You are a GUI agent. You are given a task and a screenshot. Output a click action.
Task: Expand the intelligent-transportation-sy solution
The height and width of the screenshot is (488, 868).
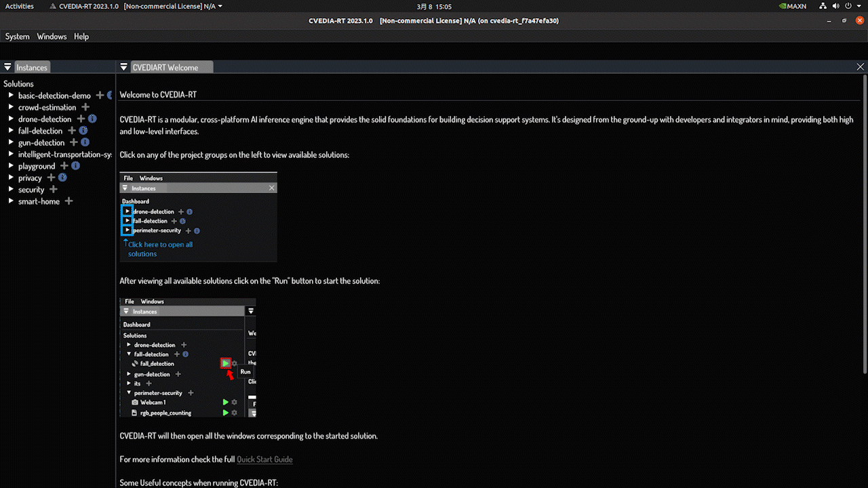tap(10, 154)
